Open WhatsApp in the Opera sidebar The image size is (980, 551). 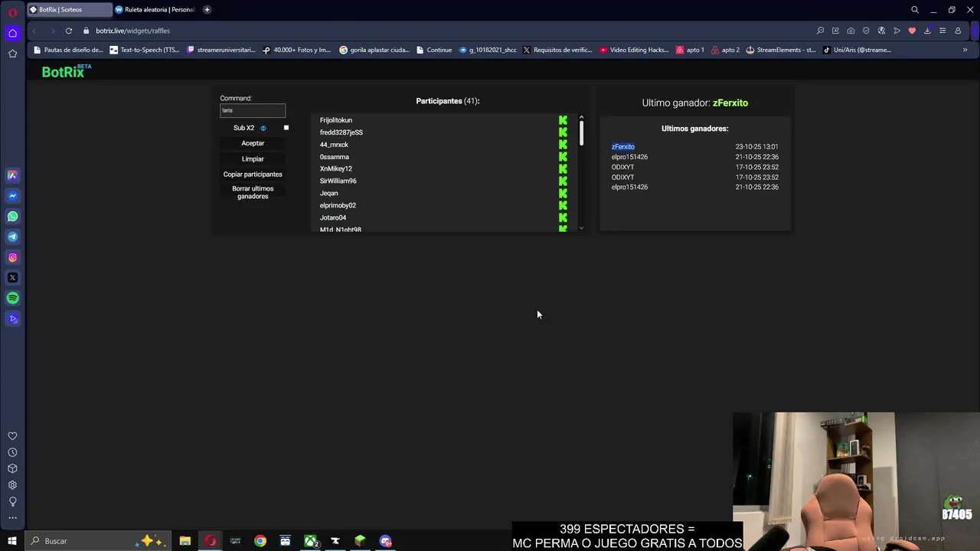[12, 217]
